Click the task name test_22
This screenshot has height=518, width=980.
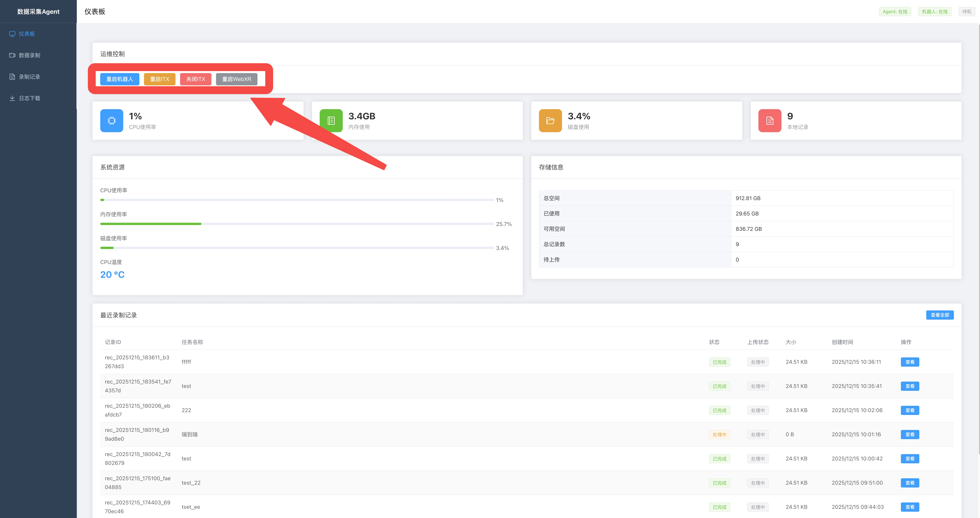(191, 483)
